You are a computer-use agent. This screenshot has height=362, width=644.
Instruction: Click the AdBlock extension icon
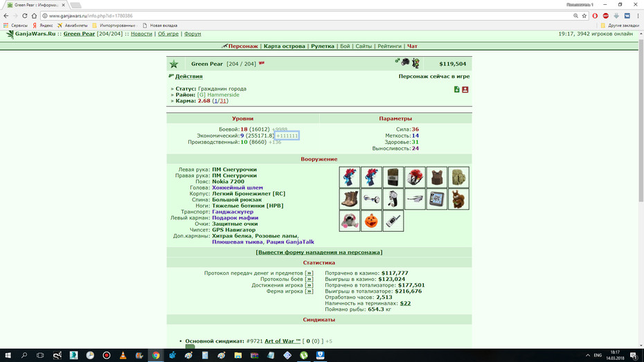click(605, 16)
